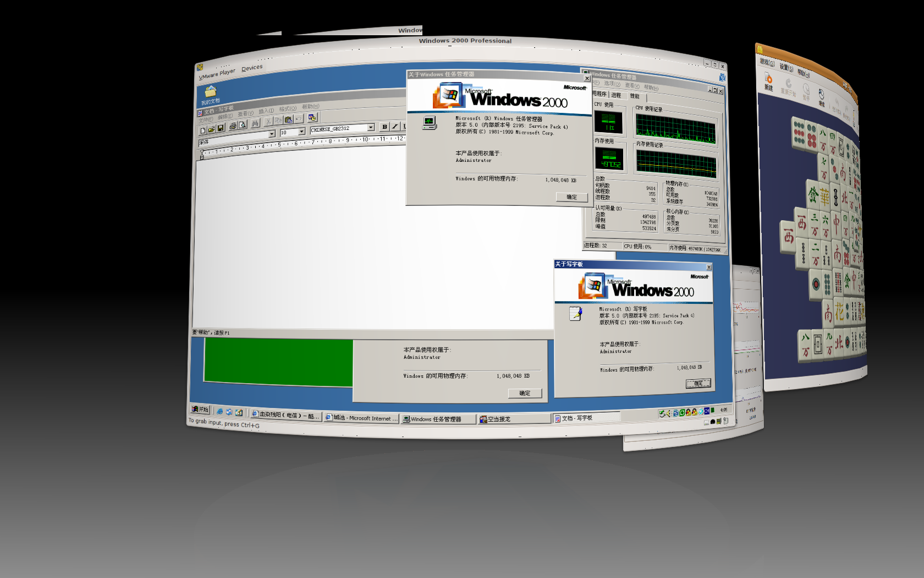Screen dimensions: 924x578
Task: Expand the CHINESE_GB2312 script dropdown
Action: pyautogui.click(x=371, y=127)
